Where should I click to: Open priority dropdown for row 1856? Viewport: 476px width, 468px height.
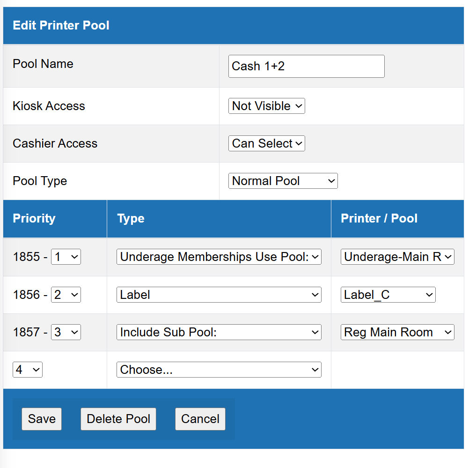[x=66, y=295]
